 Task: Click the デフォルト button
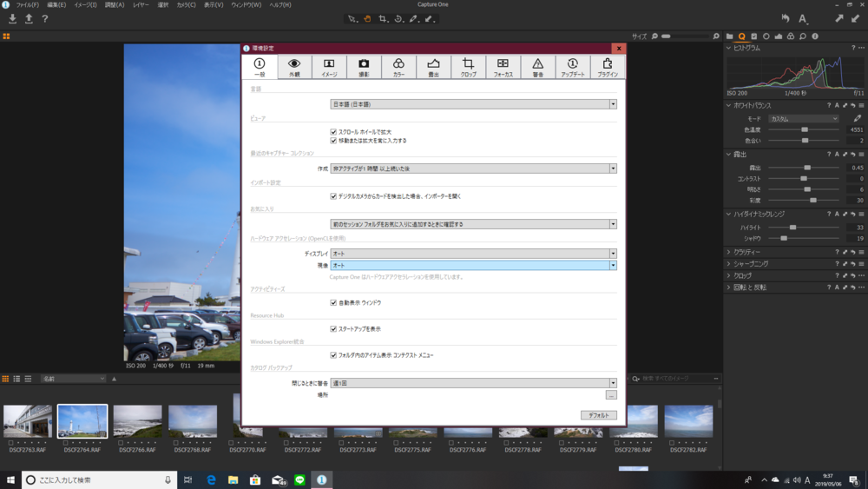click(x=598, y=415)
